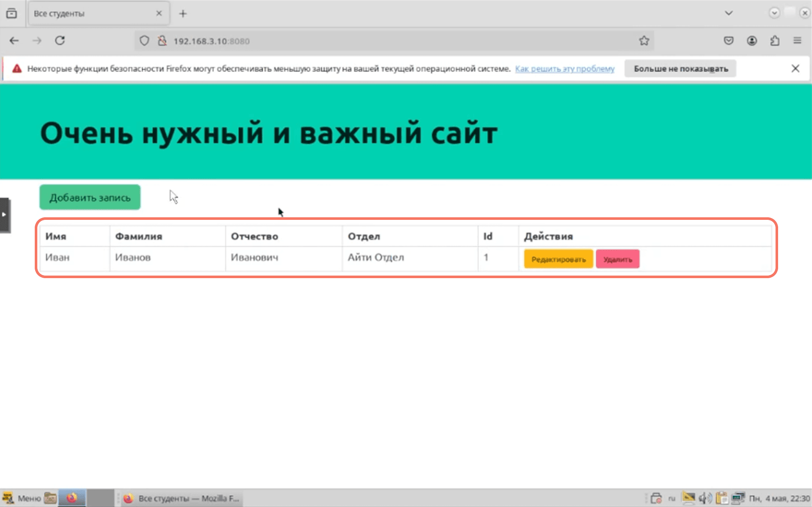812x507 pixels.
Task: Open the "Меню" start menu
Action: click(21, 498)
